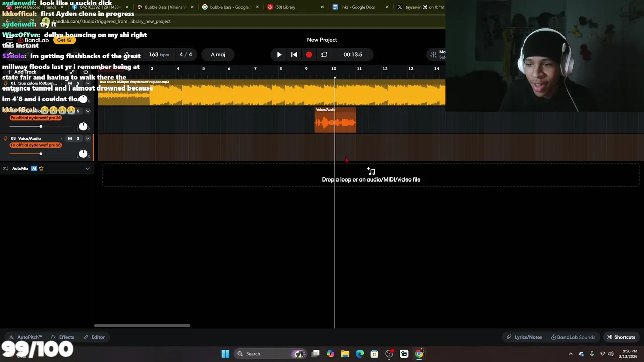Image resolution: width=644 pixels, height=362 pixels.
Task: Open the Effects panel
Action: click(x=62, y=337)
